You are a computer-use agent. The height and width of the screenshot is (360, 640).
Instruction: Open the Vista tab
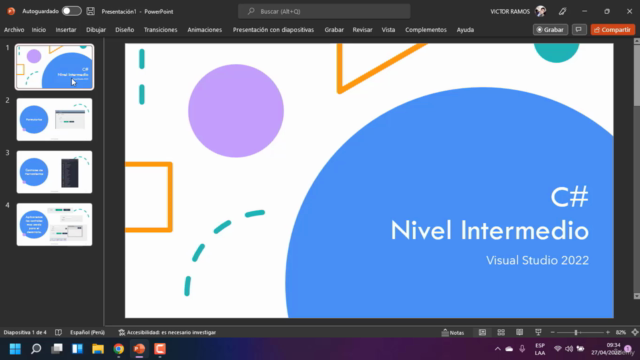pos(388,30)
